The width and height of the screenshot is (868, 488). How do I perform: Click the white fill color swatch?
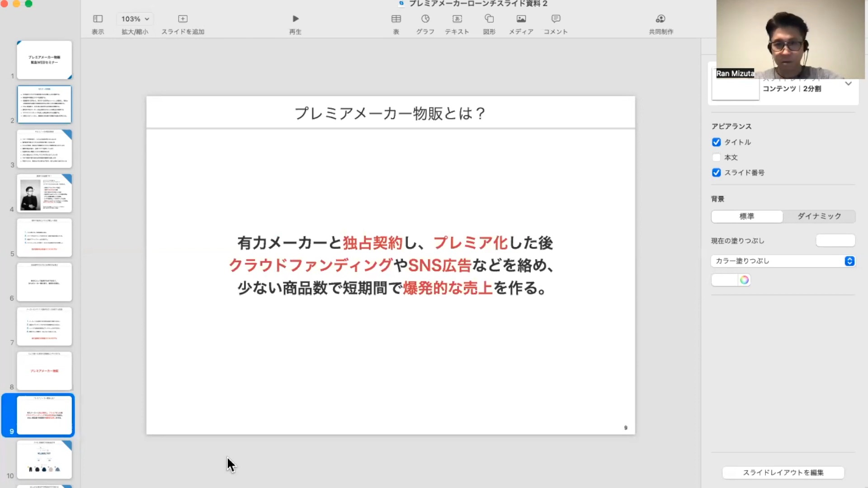[725, 280]
